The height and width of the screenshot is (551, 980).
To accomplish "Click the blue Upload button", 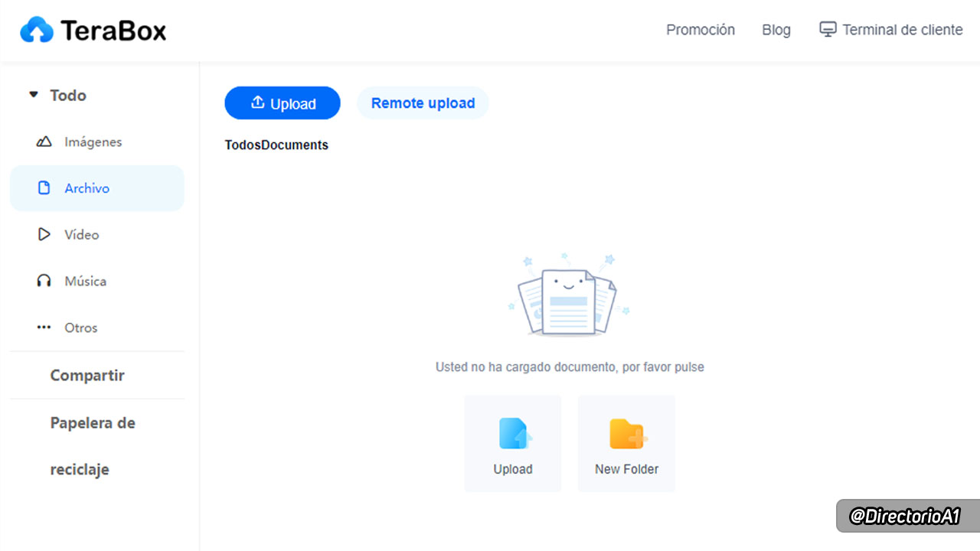I will click(x=283, y=103).
